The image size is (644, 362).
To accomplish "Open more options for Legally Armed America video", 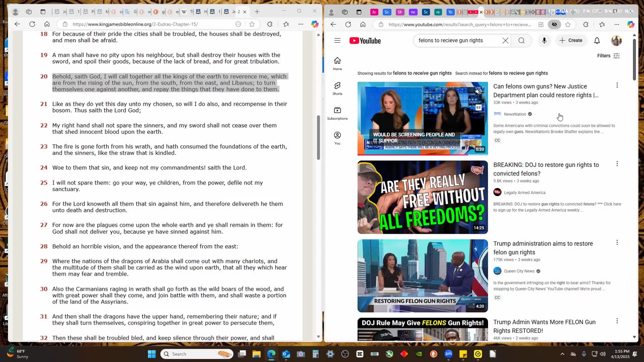I will pos(617,164).
